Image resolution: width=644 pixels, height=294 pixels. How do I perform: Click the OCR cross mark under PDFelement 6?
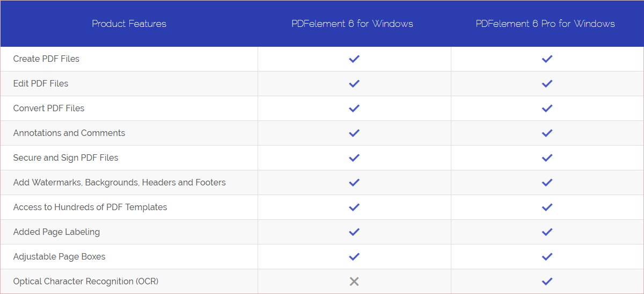tap(354, 281)
